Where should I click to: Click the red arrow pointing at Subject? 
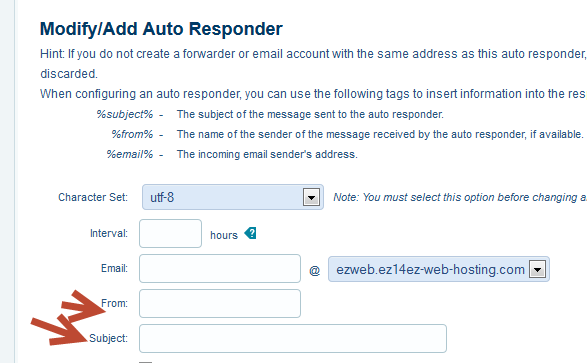59,331
